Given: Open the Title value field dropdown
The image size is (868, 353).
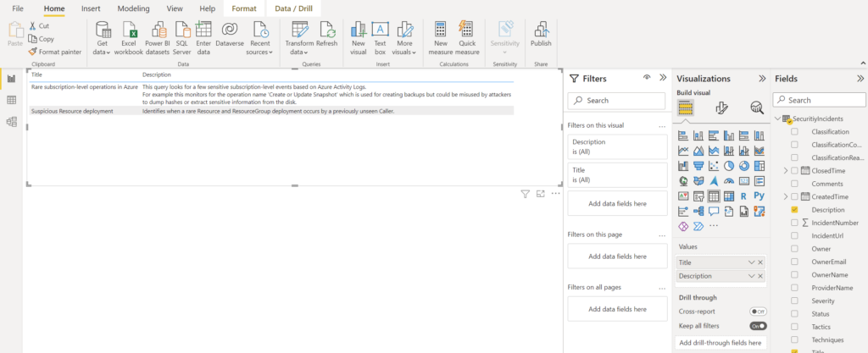Looking at the screenshot, I should 752,262.
